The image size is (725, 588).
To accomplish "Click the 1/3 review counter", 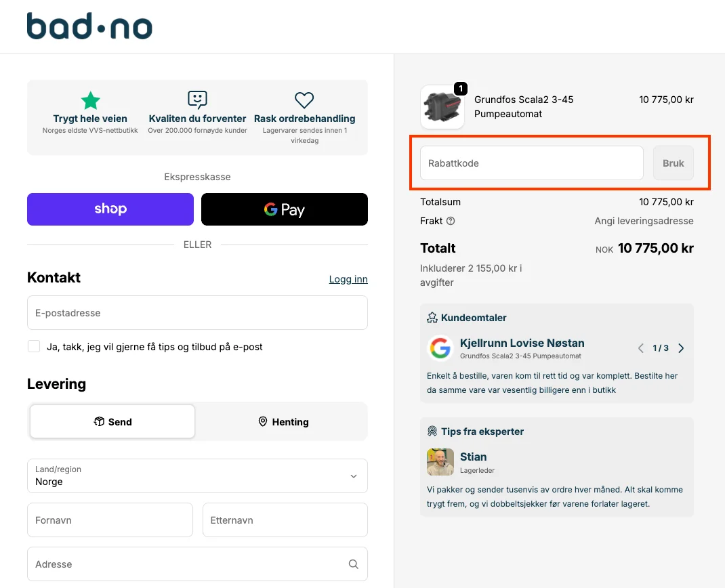I will click(x=661, y=348).
